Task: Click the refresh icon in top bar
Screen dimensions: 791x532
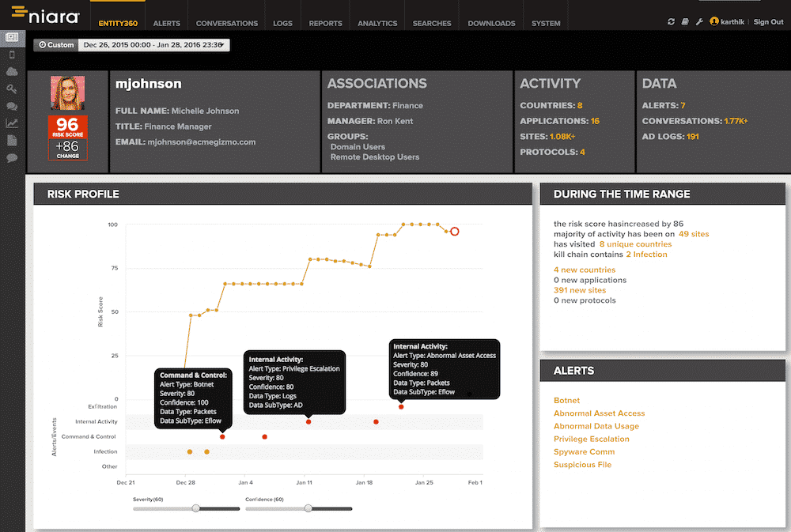Action: tap(672, 22)
